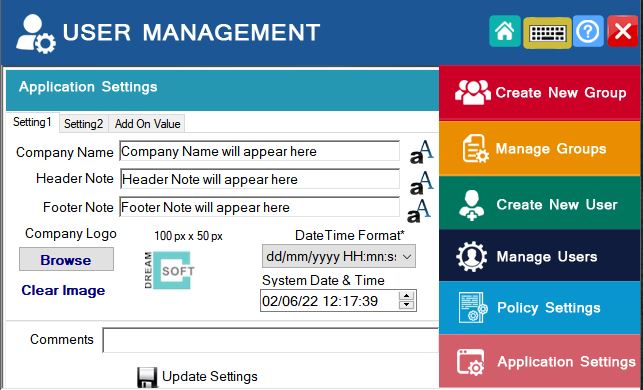Image resolution: width=643 pixels, height=390 pixels.
Task: Switch to the Add On Value tab
Action: [147, 123]
